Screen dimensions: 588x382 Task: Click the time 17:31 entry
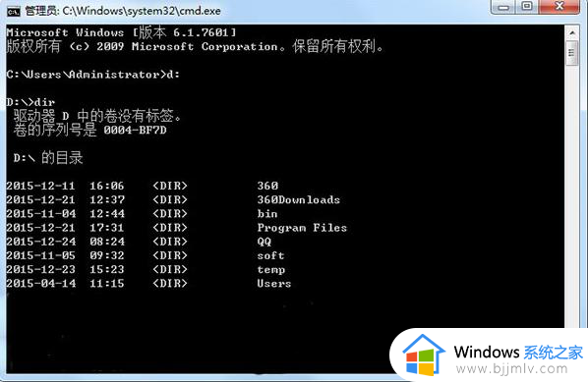coord(107,228)
